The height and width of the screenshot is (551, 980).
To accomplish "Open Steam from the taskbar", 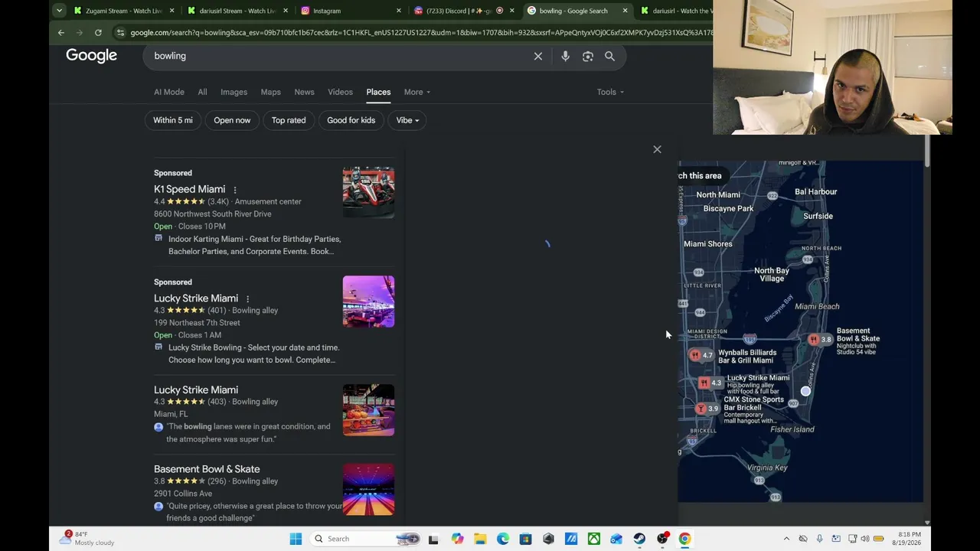I will pos(639,539).
